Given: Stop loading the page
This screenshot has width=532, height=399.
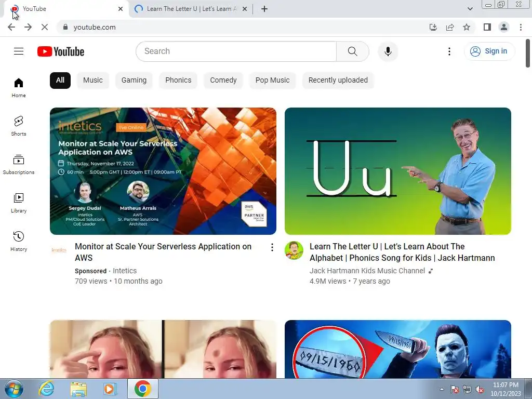Looking at the screenshot, I should pos(45,27).
